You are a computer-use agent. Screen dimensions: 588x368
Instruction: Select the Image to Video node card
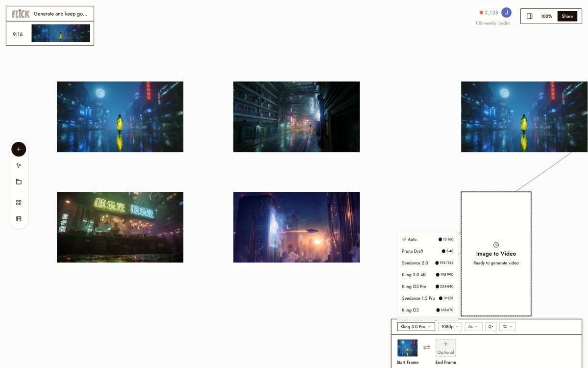tap(496, 254)
